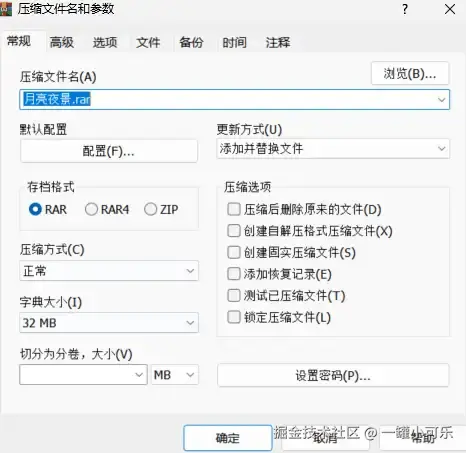Click the question mark help icon
The height and width of the screenshot is (453, 466).
point(405,9)
